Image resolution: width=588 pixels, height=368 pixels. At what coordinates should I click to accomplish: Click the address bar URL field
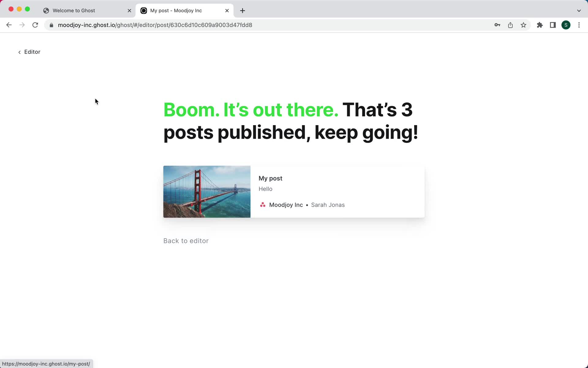(155, 25)
